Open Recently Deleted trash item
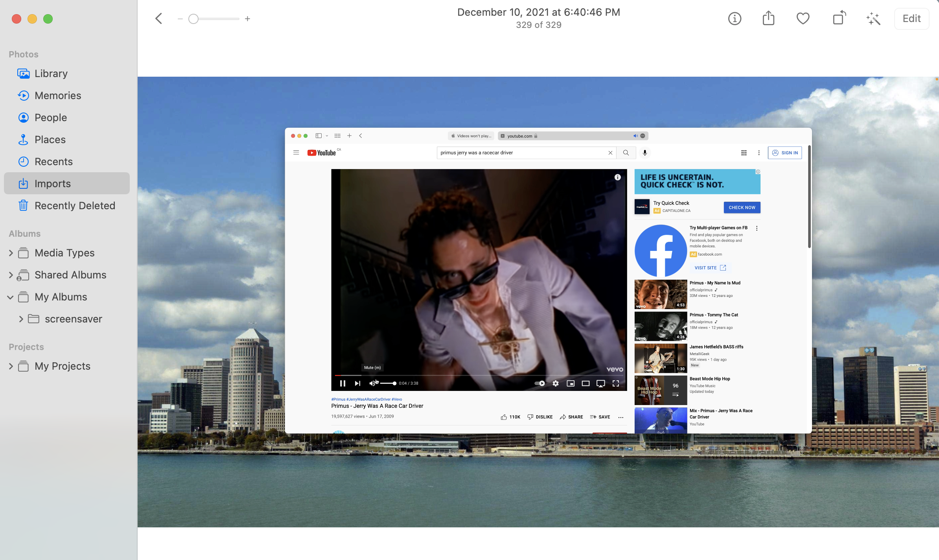This screenshot has height=560, width=939. tap(75, 206)
